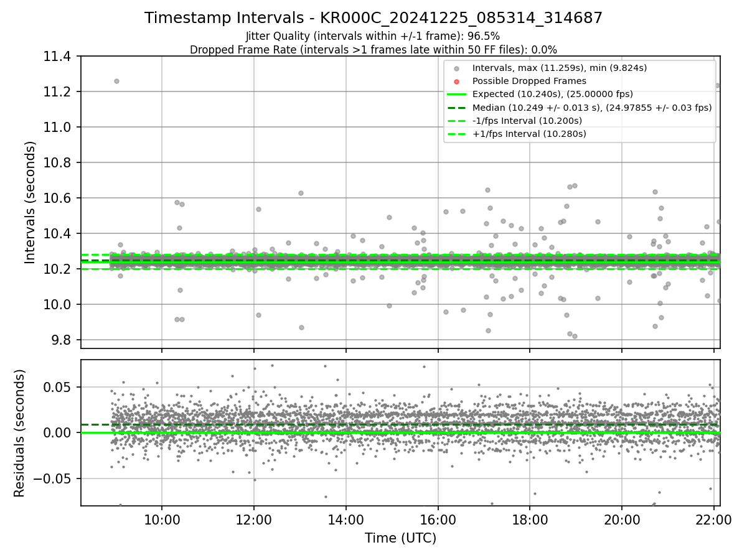The image size is (747, 560).
Task: Click the gray dot marker for Intervals legend
Action: click(x=457, y=68)
